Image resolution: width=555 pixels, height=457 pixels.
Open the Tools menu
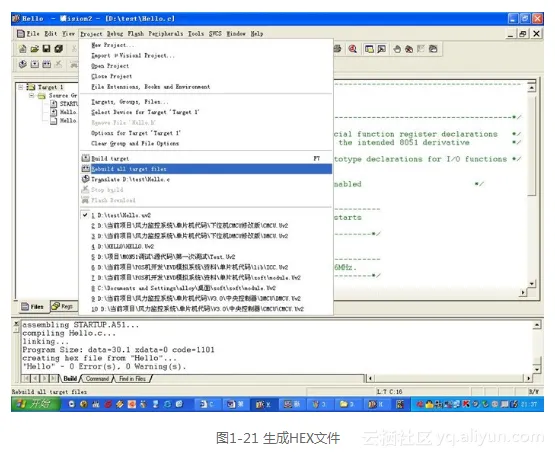[196, 34]
